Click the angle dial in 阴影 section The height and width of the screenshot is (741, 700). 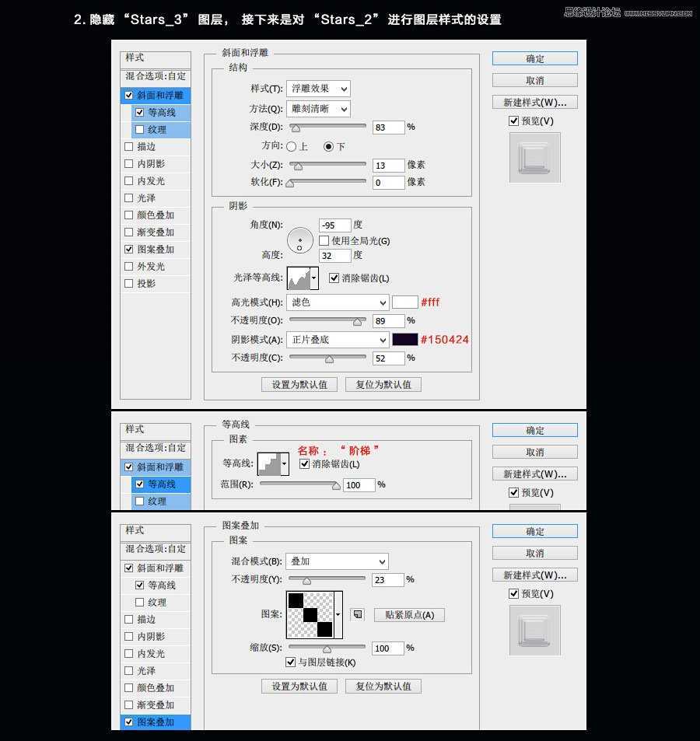coord(299,240)
